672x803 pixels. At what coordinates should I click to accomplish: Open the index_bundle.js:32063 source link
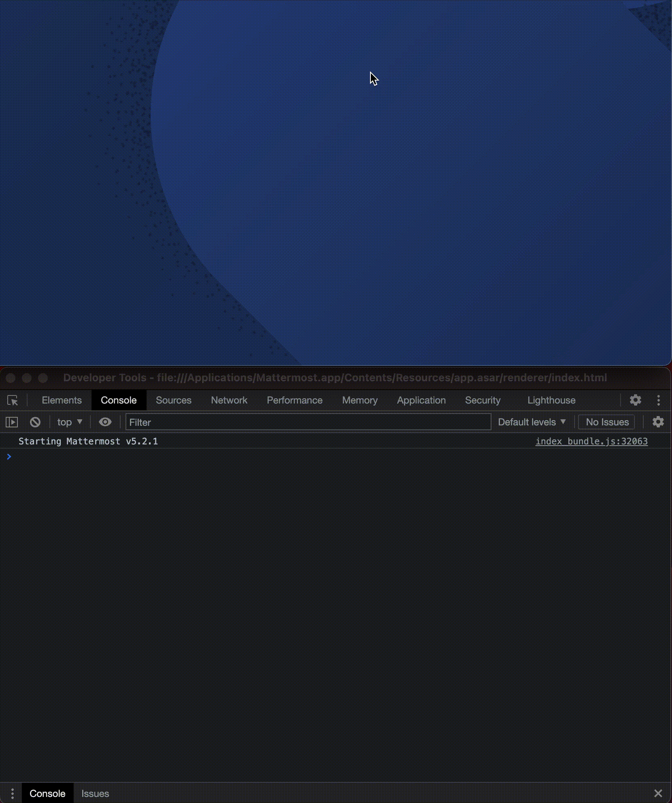[x=591, y=441]
